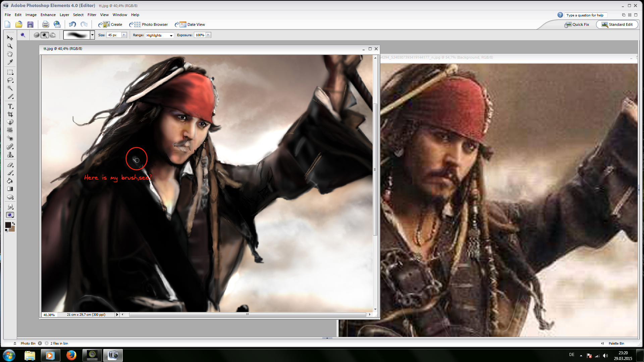Select the Clone Stamp tool
The width and height of the screenshot is (644, 362).
10,155
